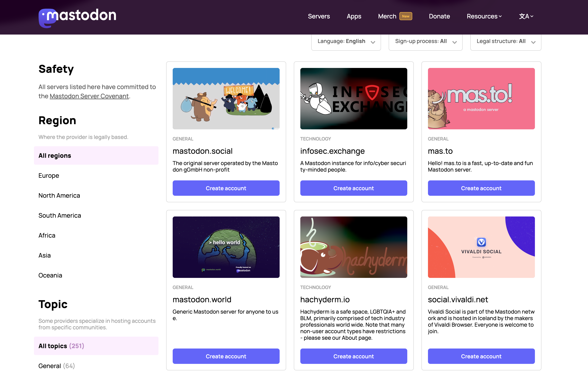Click the mastodon.world hello world banner
Image resolution: width=588 pixels, height=375 pixels.
coord(226,247)
